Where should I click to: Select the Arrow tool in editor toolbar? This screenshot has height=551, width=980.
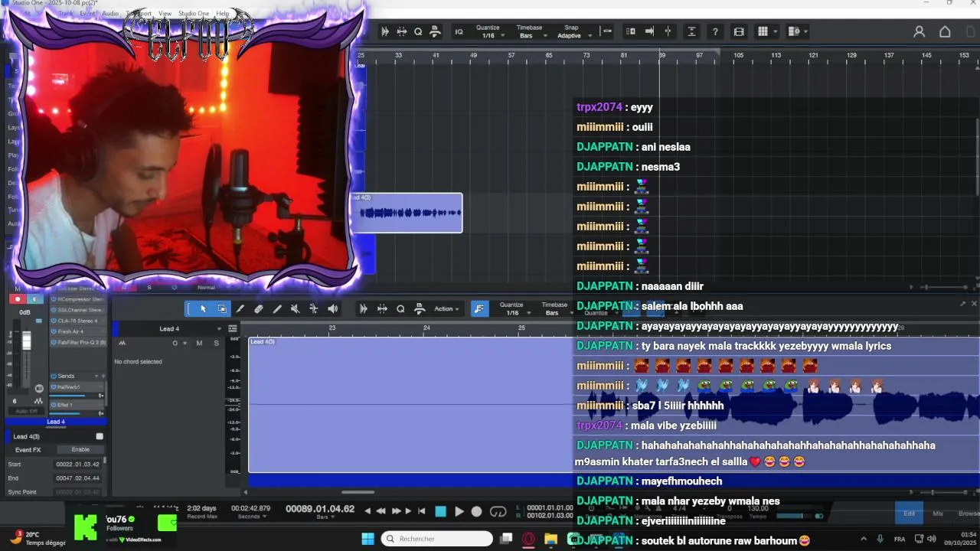pyautogui.click(x=203, y=308)
